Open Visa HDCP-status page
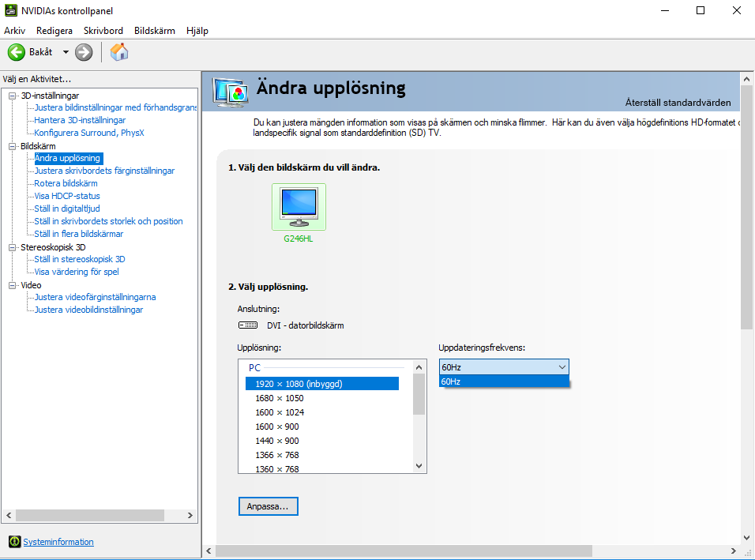This screenshot has width=755, height=560. (67, 196)
